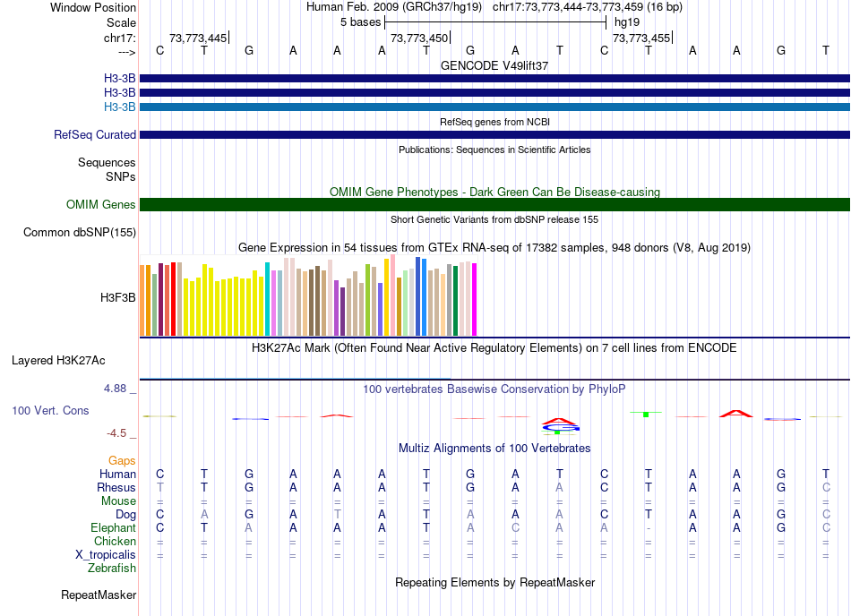Click the chr17: ruler label
Image resolution: width=851 pixels, height=616 pixels.
click(x=120, y=38)
